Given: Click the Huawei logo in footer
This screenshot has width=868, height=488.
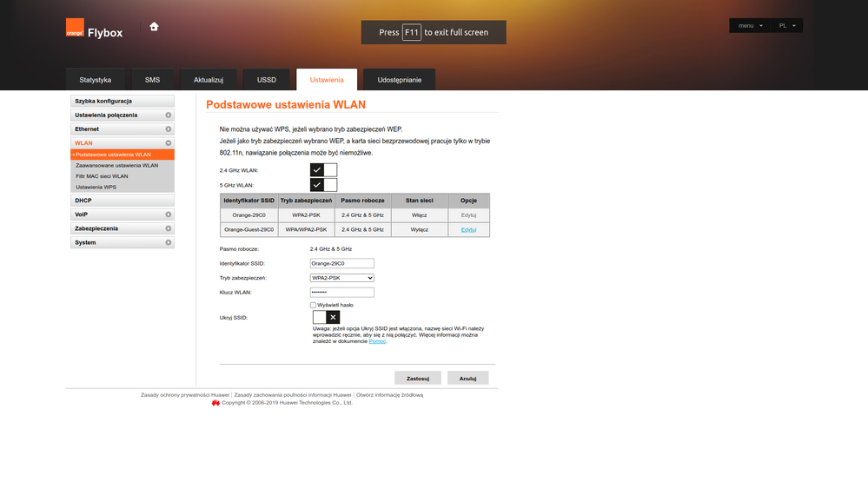Looking at the screenshot, I should pos(215,403).
